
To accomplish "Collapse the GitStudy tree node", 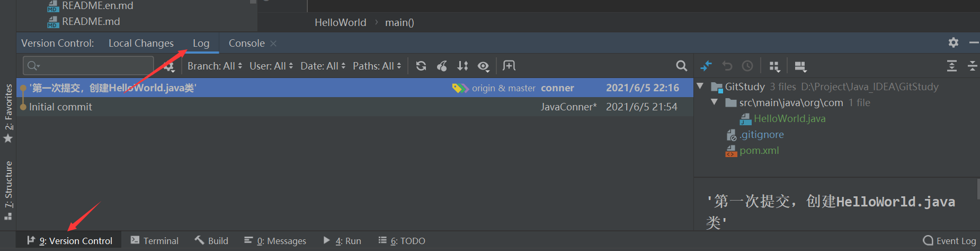I will [700, 86].
